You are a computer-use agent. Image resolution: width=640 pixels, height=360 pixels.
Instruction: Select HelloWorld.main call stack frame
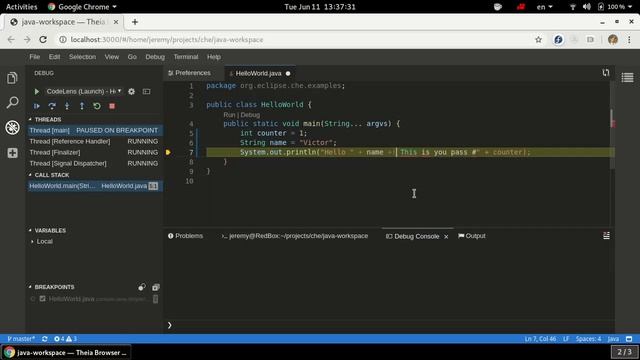click(94, 186)
